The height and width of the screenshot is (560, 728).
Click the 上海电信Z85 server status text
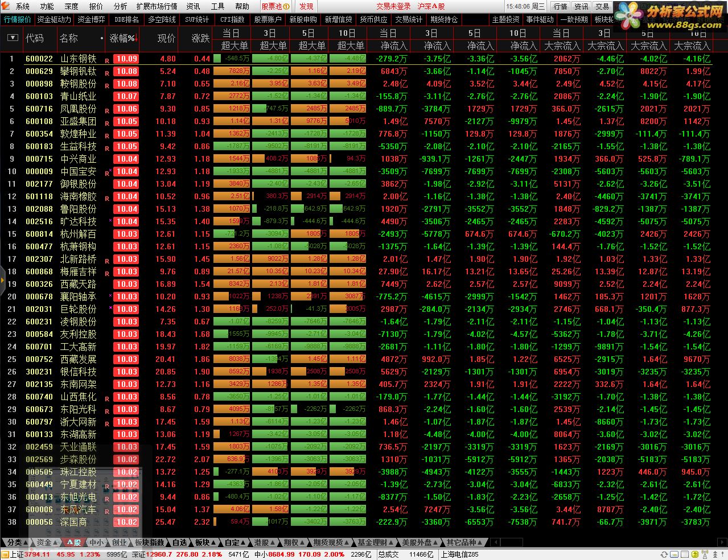[x=460, y=554]
